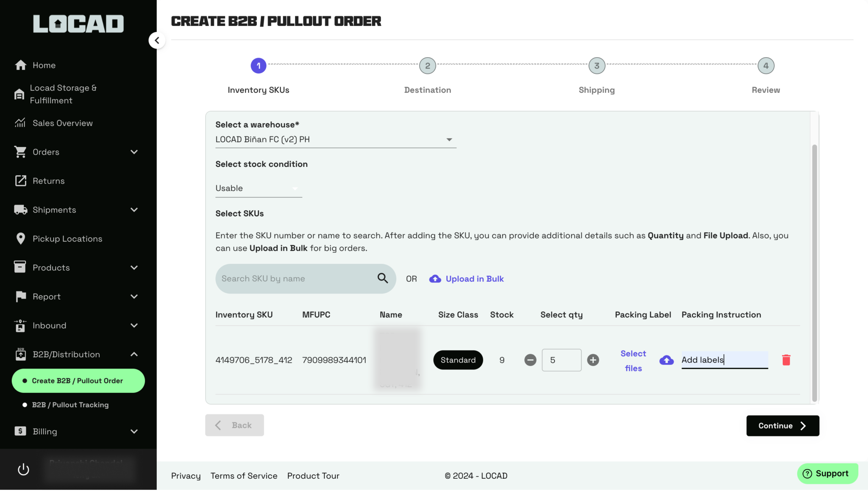This screenshot has width=868, height=491.
Task: Open Pickup Locations in sidebar
Action: point(67,239)
